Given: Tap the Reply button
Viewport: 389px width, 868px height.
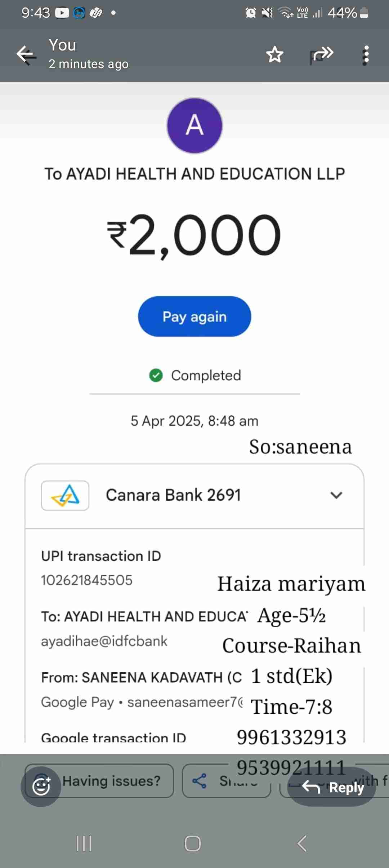Looking at the screenshot, I should [x=332, y=787].
